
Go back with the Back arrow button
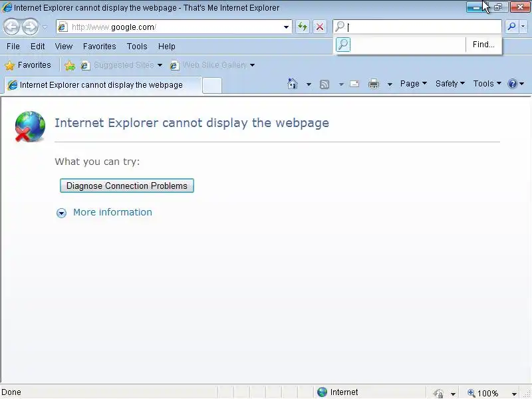[11, 27]
